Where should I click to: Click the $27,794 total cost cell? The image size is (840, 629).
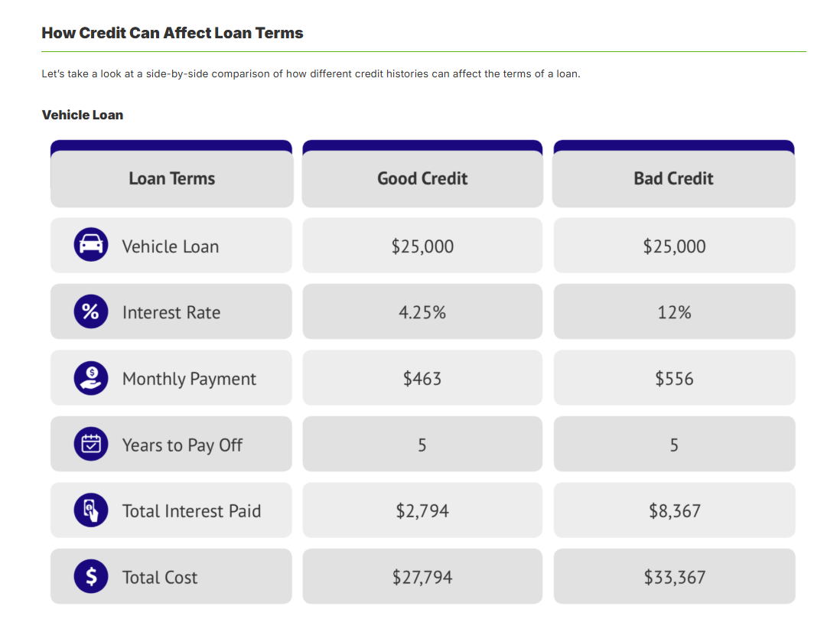tap(422, 577)
